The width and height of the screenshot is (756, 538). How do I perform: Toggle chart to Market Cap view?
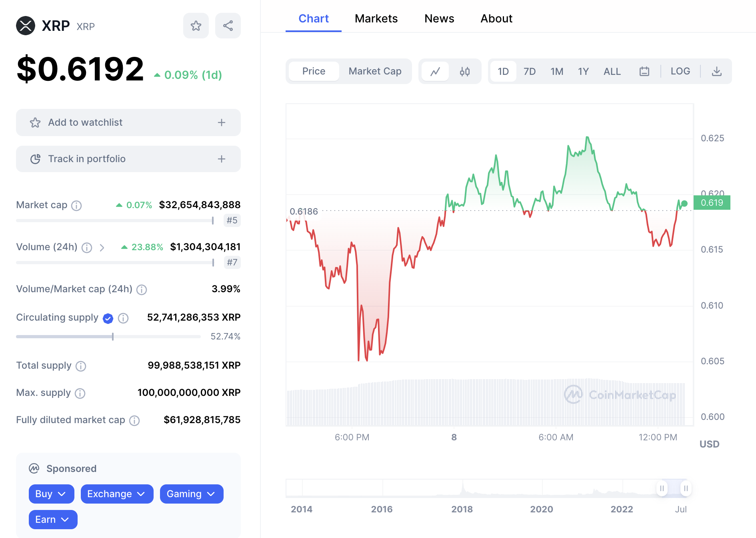point(375,71)
